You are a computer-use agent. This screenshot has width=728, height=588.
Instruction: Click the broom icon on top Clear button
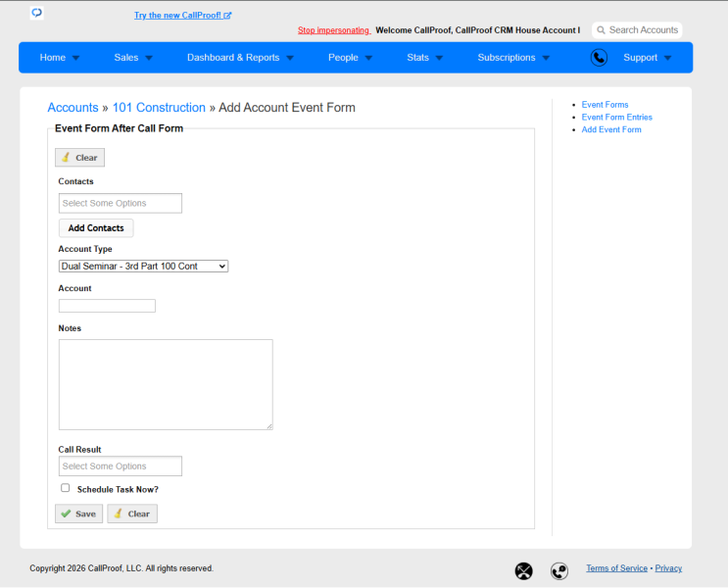click(66, 158)
